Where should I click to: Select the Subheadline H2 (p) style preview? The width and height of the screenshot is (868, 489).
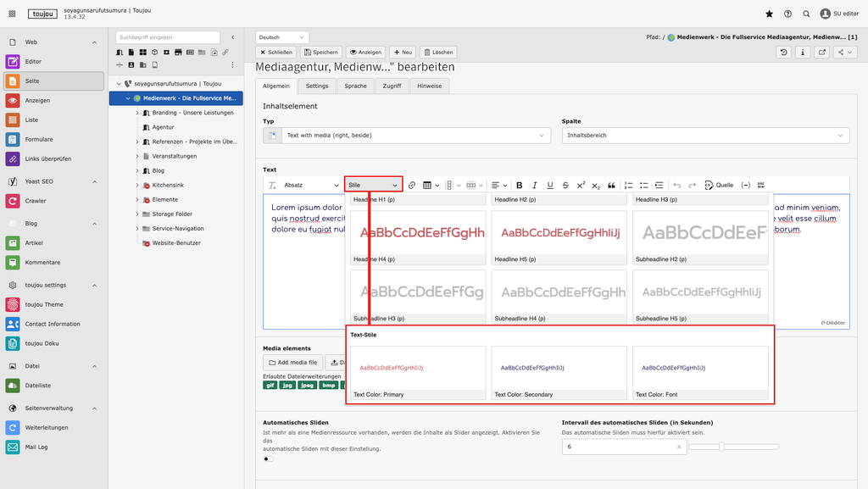point(700,238)
